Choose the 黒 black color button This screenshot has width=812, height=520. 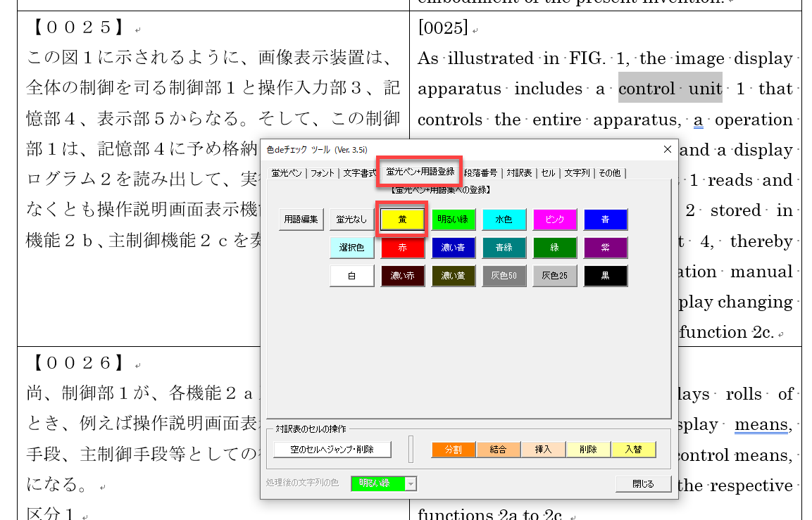(x=605, y=276)
